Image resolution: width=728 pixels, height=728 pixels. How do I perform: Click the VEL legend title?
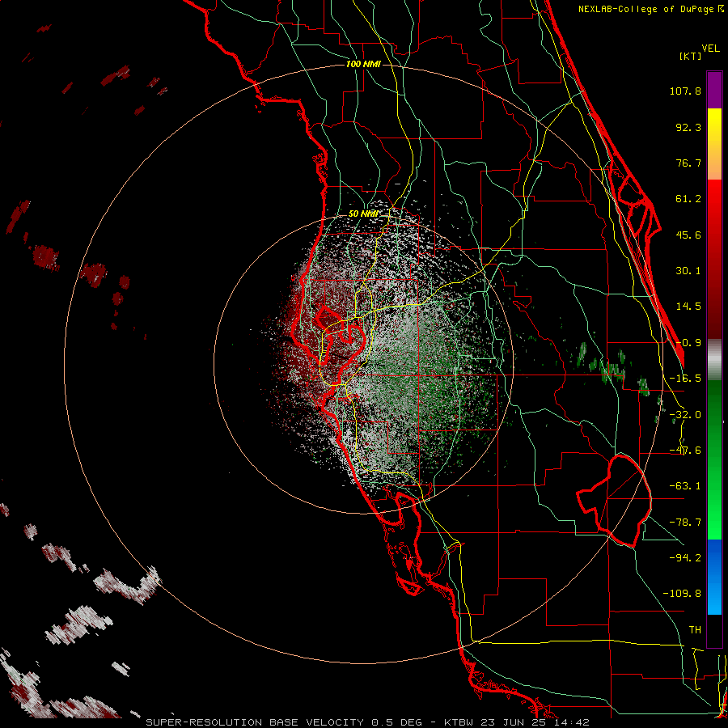[710, 49]
